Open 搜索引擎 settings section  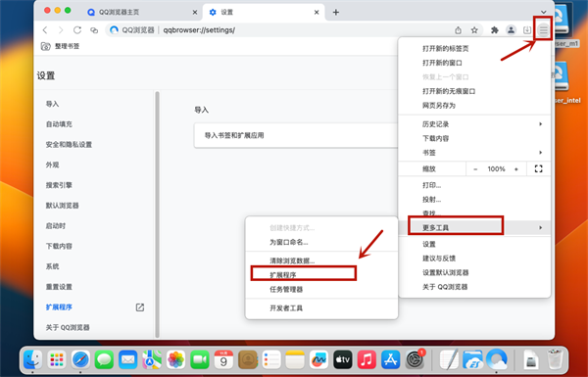click(x=59, y=185)
